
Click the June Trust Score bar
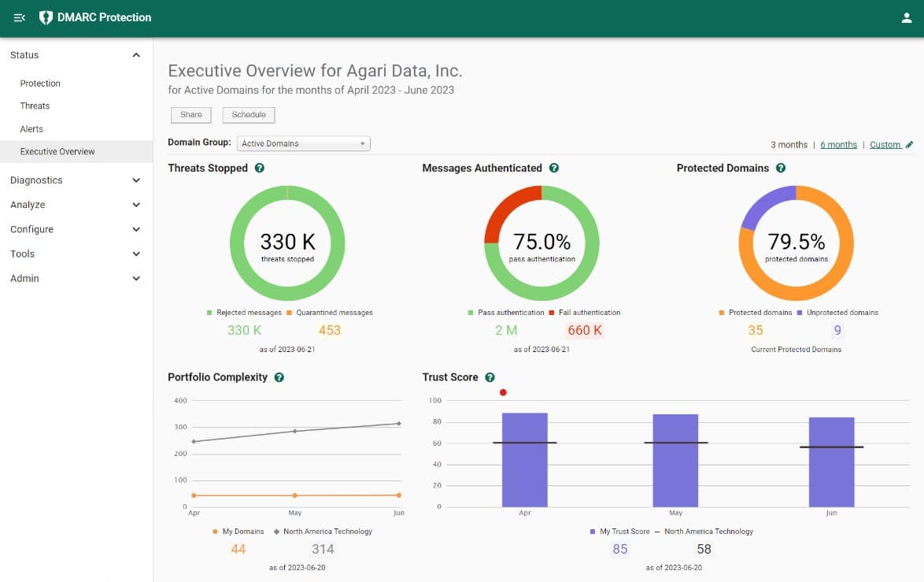pyautogui.click(x=831, y=462)
